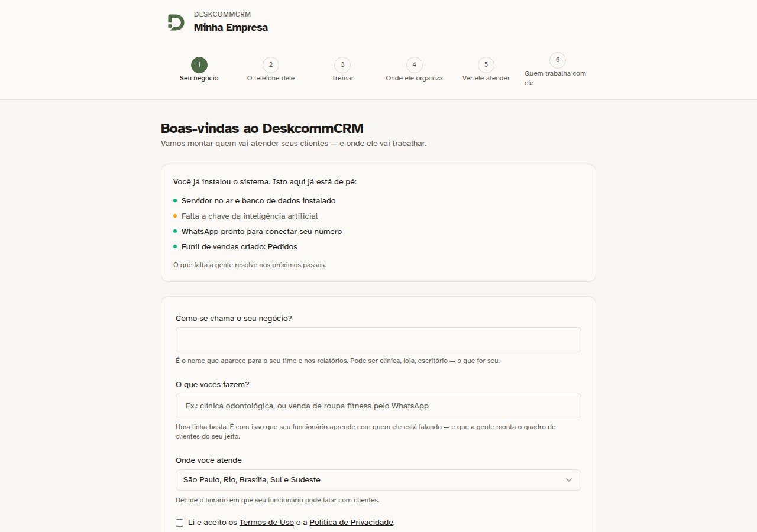Click 'Decide o horário' helper text
The width and height of the screenshot is (757, 532).
[x=277, y=500]
